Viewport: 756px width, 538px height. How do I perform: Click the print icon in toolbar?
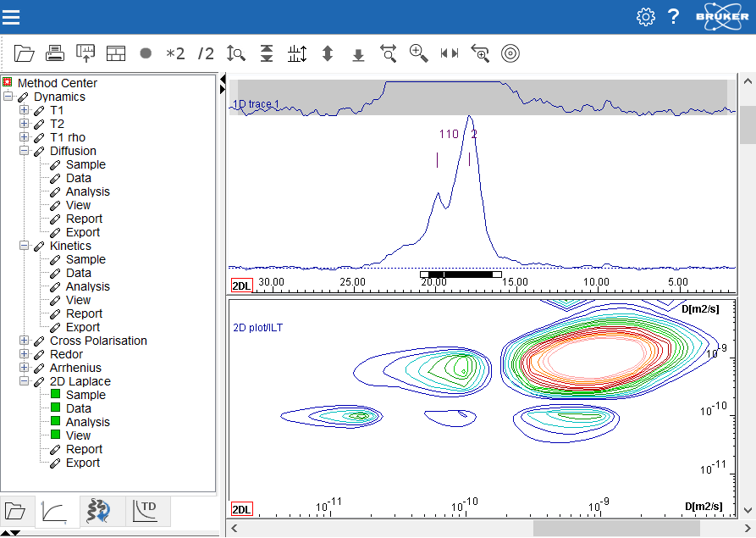click(x=55, y=53)
